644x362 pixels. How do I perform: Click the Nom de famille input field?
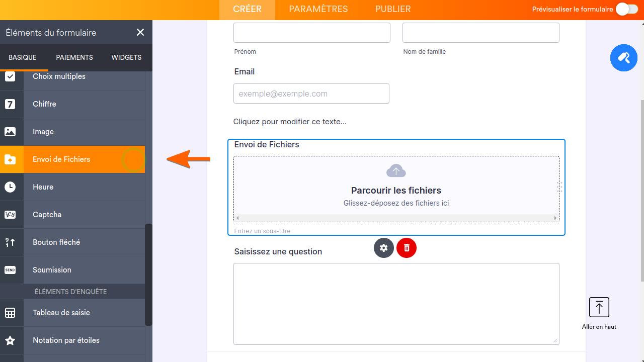pyautogui.click(x=481, y=33)
